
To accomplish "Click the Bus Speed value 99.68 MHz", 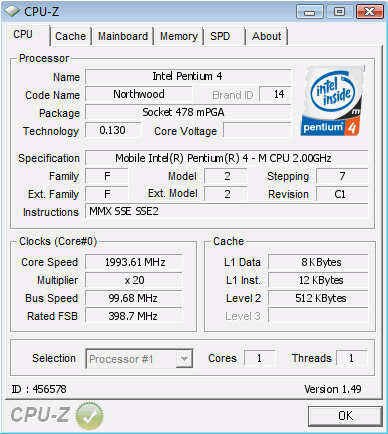I will click(x=134, y=298).
